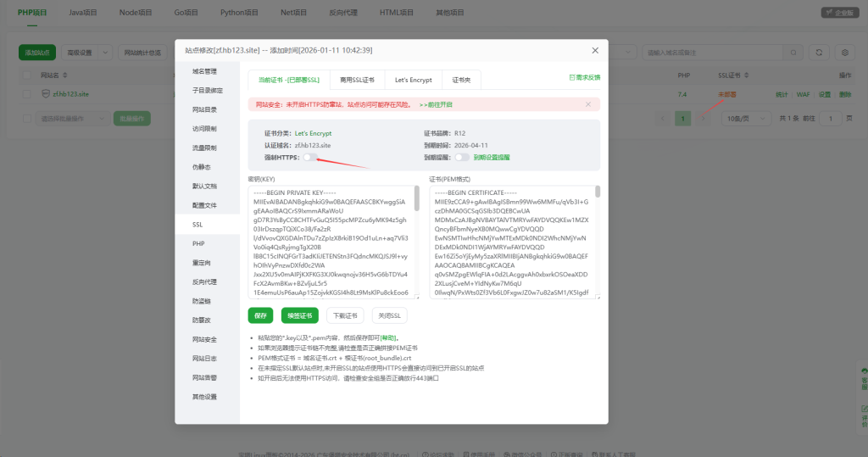The width and height of the screenshot is (868, 457).
Task: Dismiss the red HTTPS security warning banner
Action: 588,104
